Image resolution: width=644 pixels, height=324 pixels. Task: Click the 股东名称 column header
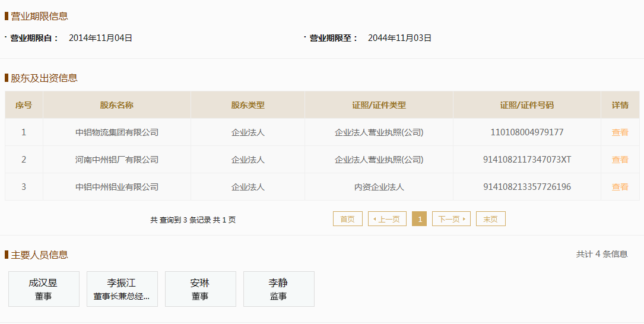pyautogui.click(x=117, y=104)
